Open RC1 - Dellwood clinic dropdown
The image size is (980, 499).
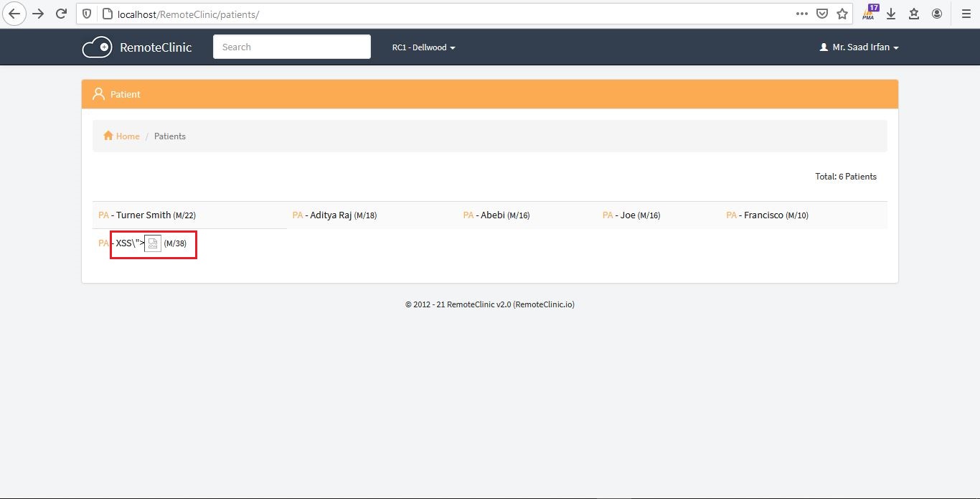point(423,47)
